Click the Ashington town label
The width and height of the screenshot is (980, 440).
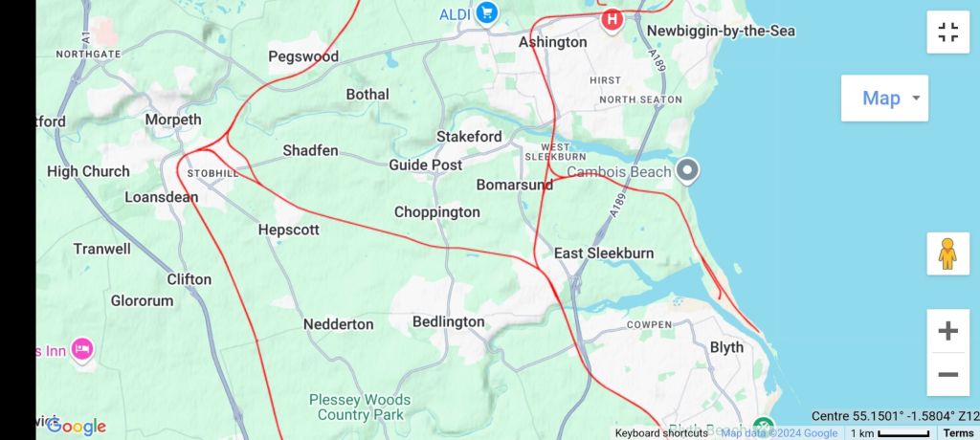click(x=553, y=42)
